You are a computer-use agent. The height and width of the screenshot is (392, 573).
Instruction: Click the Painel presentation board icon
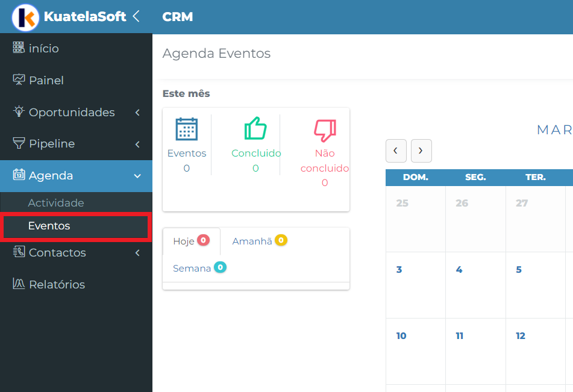point(19,79)
